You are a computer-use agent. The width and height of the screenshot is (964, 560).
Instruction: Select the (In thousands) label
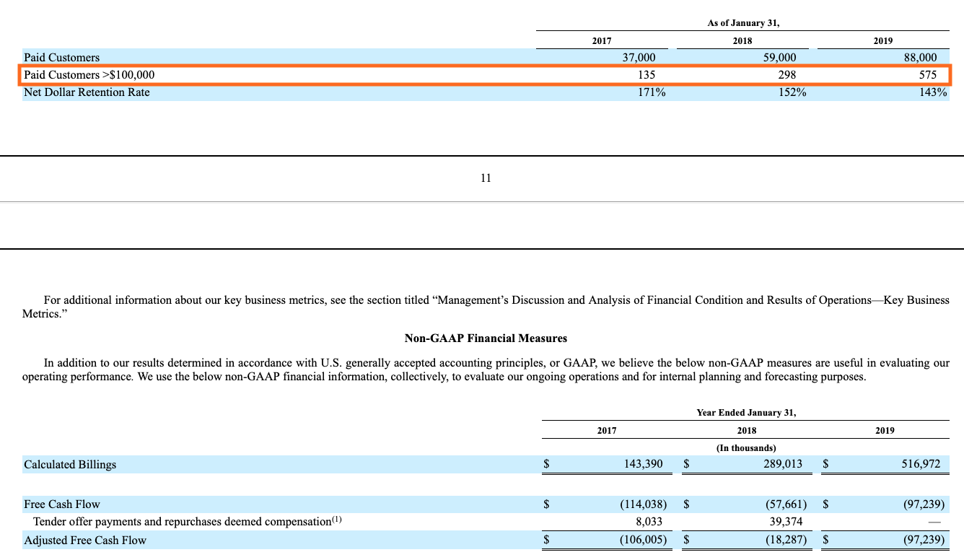pos(746,447)
